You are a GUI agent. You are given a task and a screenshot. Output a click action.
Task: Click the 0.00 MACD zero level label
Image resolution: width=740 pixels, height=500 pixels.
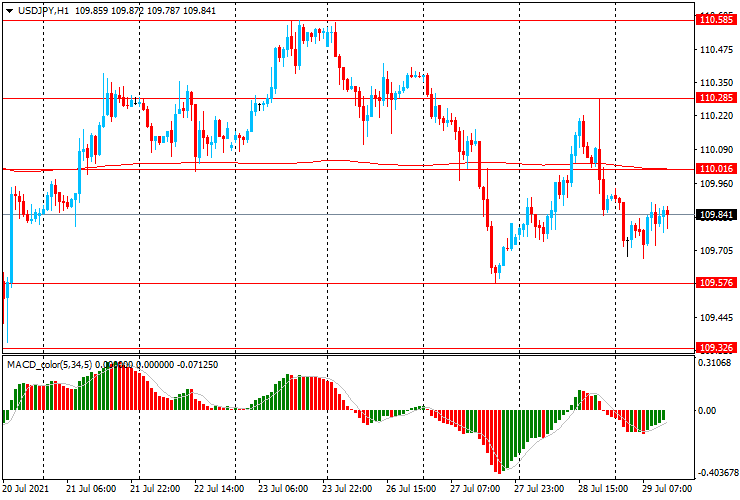coord(706,410)
